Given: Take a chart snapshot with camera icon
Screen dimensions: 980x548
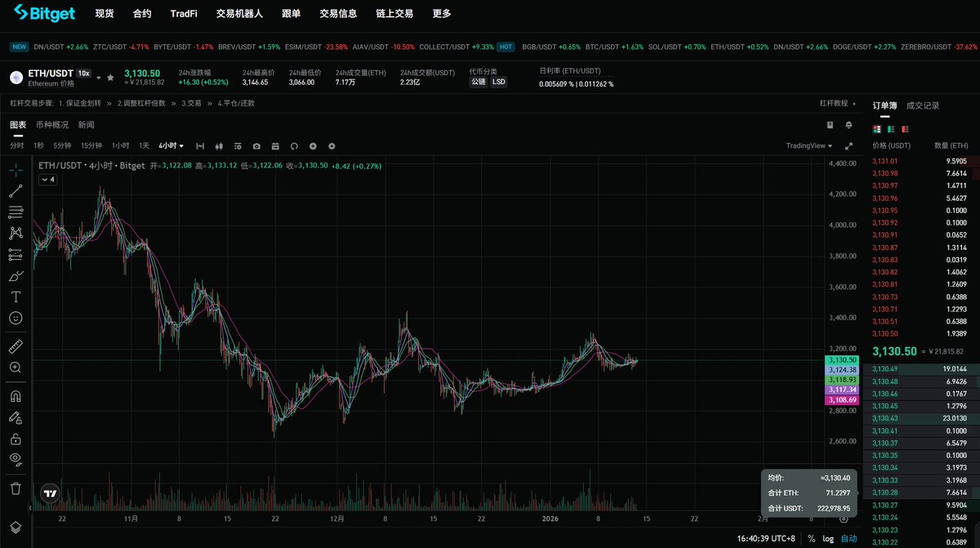Looking at the screenshot, I should click(x=256, y=146).
